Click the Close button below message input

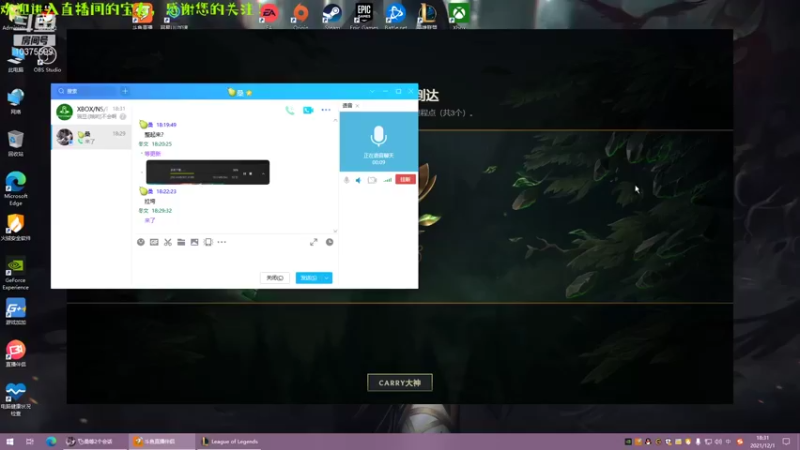[x=274, y=278]
